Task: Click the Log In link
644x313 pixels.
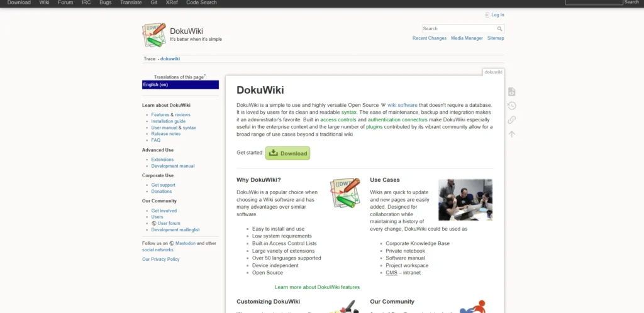Action: tap(498, 14)
